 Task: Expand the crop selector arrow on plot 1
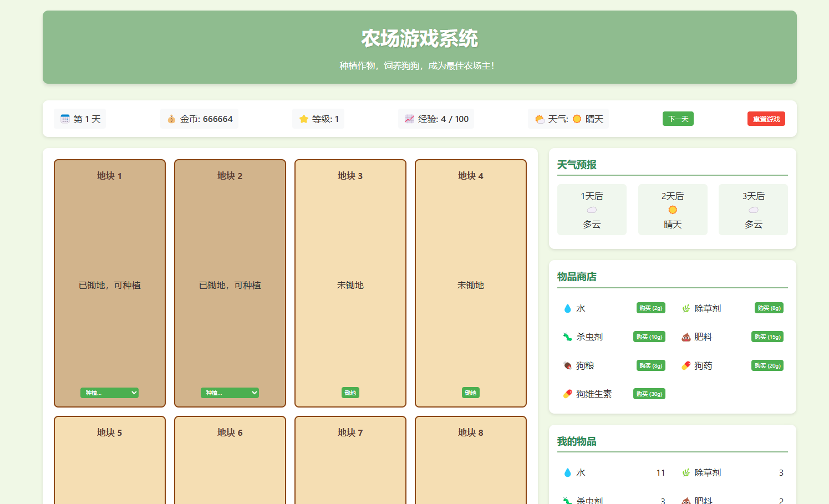[x=133, y=393]
